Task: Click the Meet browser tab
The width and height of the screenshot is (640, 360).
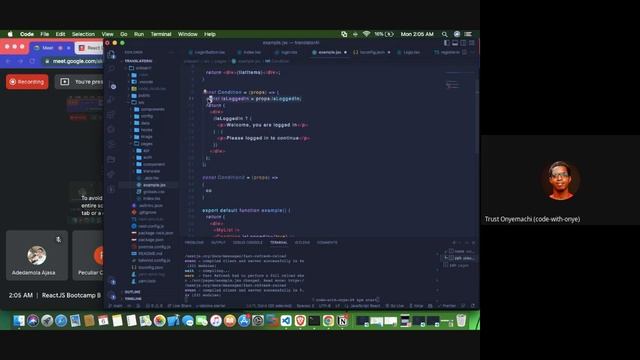Action: (x=51, y=48)
